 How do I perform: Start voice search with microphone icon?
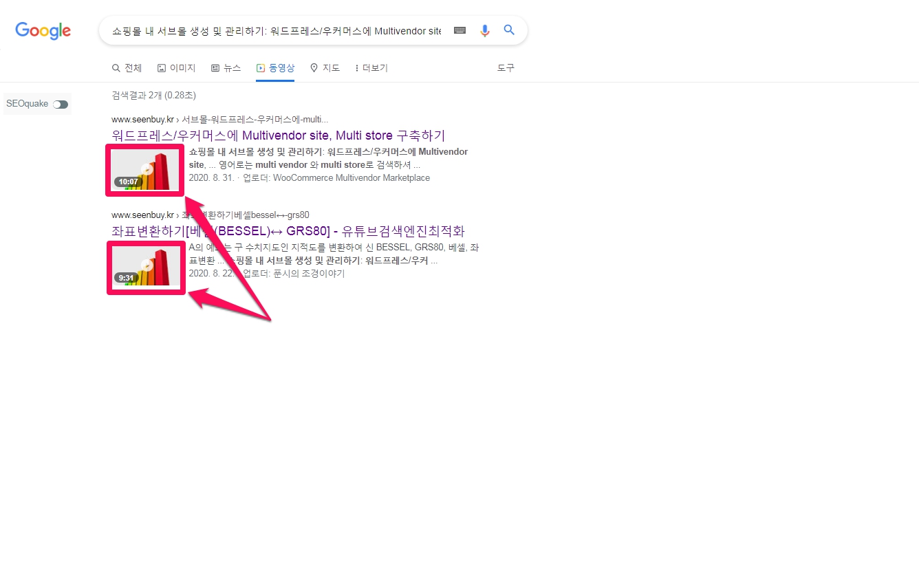485,30
